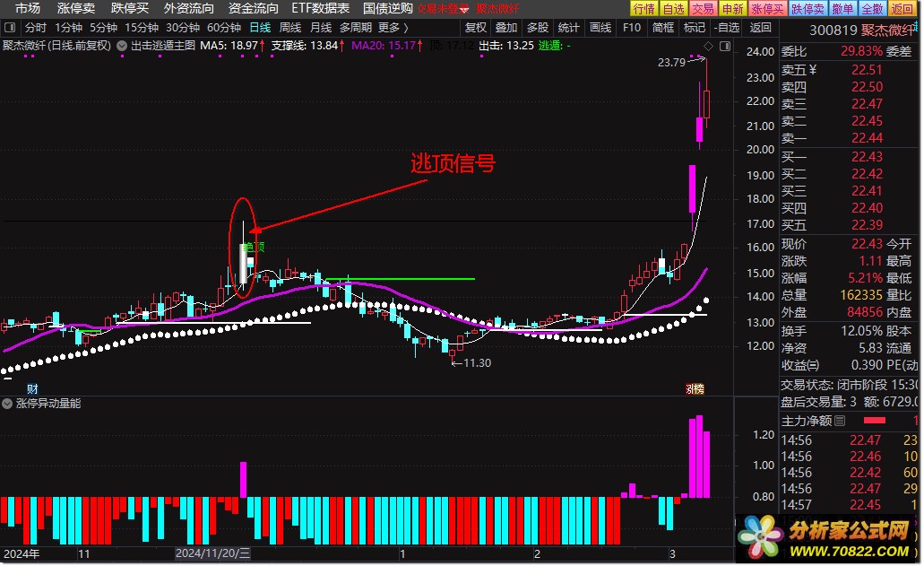The image size is (924, 566).
Task: Click the yellow 行情 button
Action: pyautogui.click(x=644, y=9)
